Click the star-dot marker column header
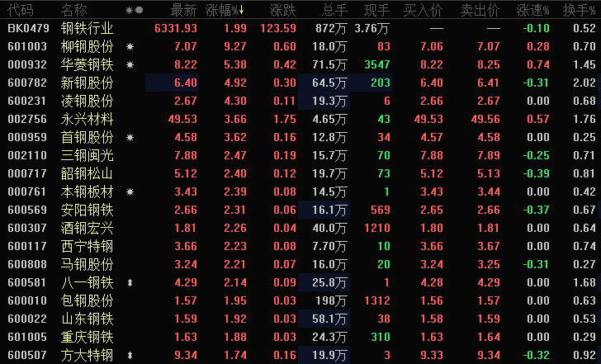Image resolution: width=601 pixels, height=364 pixels. 134,11
